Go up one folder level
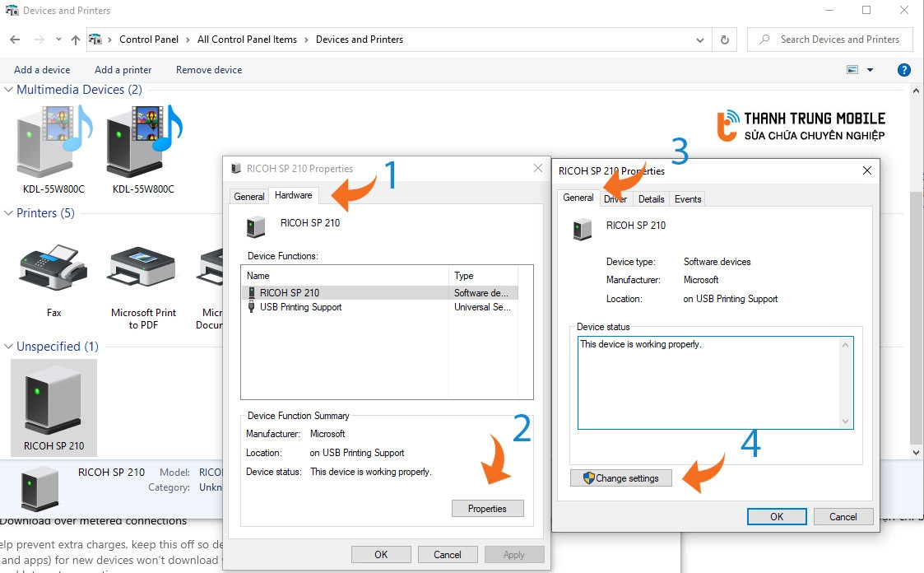This screenshot has width=924, height=573. point(76,40)
